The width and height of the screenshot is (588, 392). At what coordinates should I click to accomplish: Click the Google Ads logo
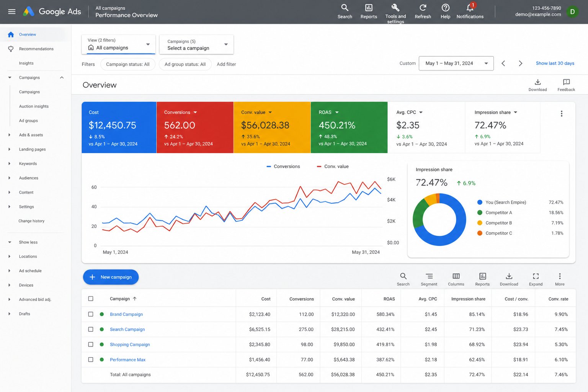[x=52, y=11]
